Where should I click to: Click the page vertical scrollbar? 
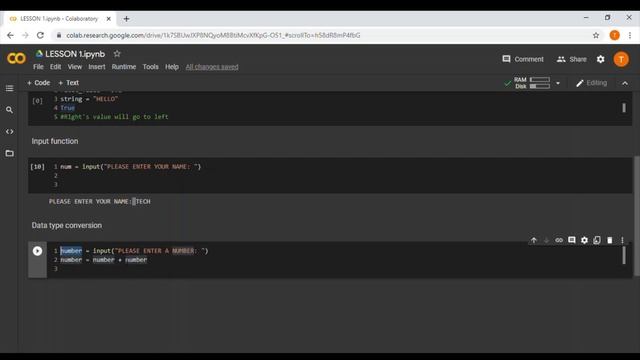[x=637, y=216]
